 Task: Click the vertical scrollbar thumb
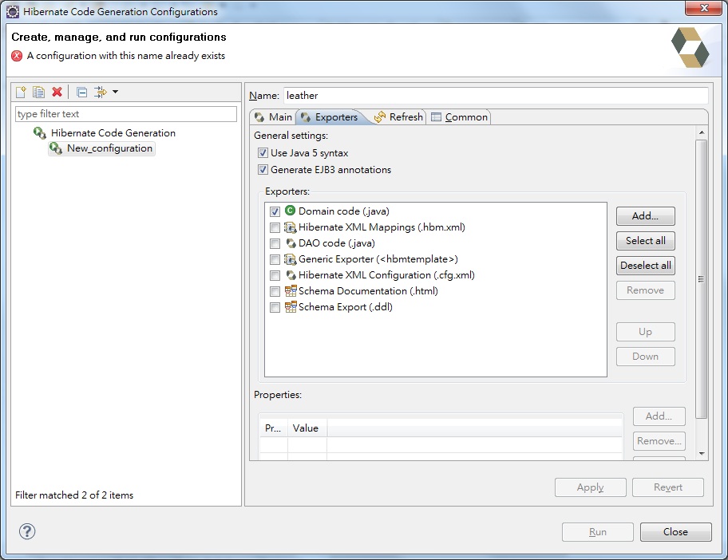coord(701,279)
